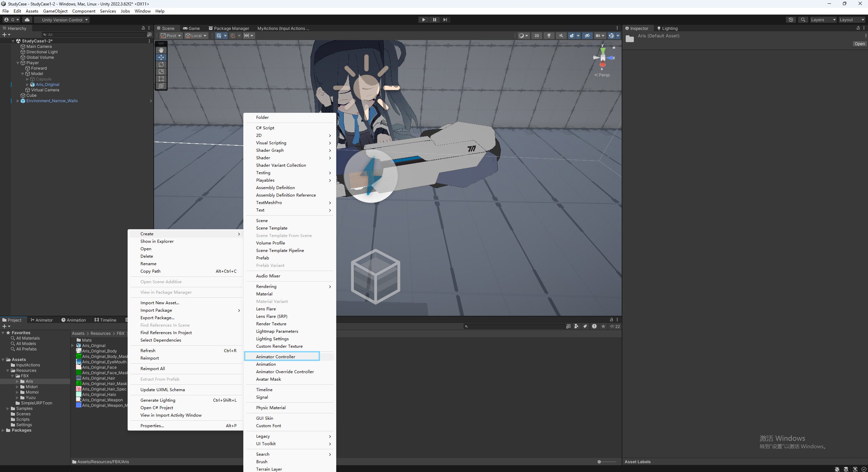Expand Environment_Narrow_Walls in Hierarchy
This screenshot has width=868, height=472.
[18, 101]
